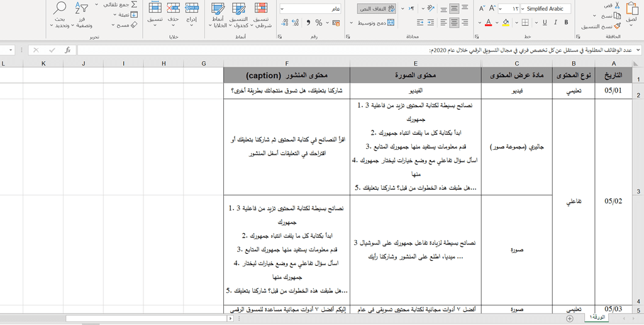Toggle Bold formatting
Image resolution: width=644 pixels, height=325 pixels.
(x=567, y=23)
